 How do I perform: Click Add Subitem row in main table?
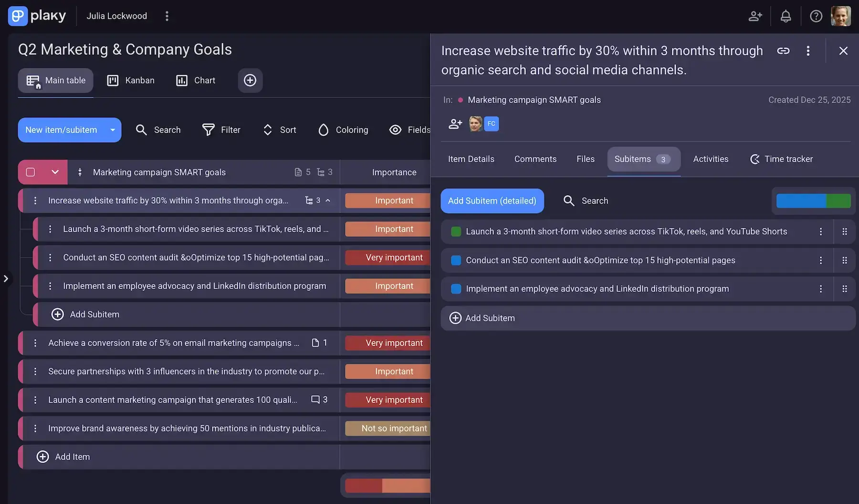click(x=186, y=315)
